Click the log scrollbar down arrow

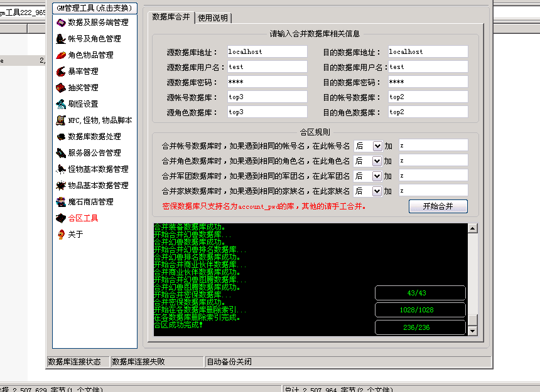click(472, 330)
